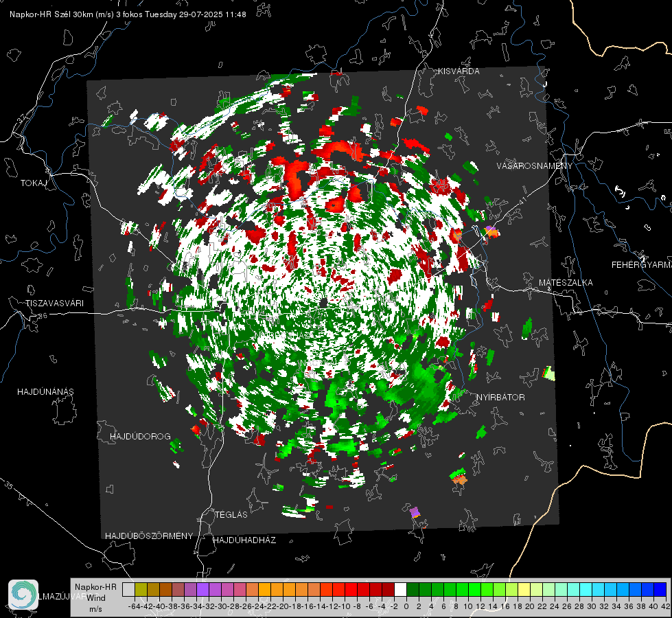
Task: Click the legend value 42
Action: (665, 606)
